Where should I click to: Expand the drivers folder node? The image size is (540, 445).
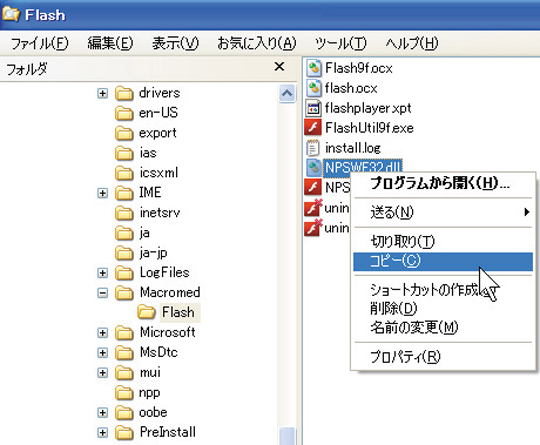102,93
